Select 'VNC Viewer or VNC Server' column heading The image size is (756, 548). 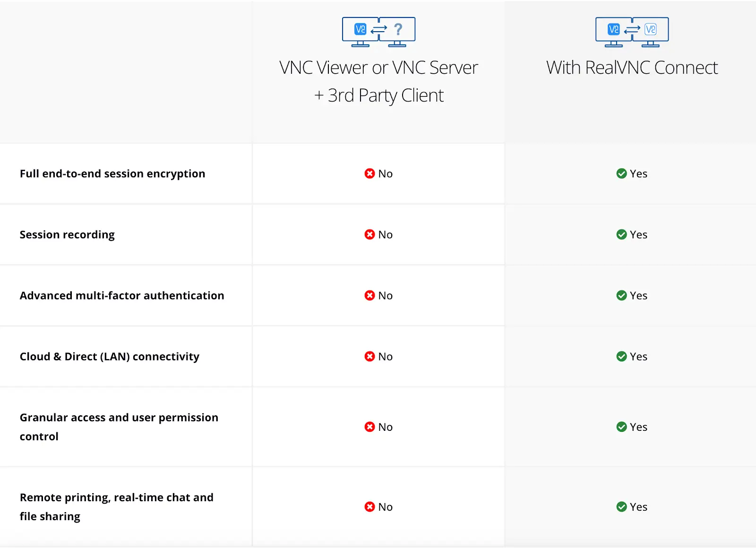click(x=378, y=68)
